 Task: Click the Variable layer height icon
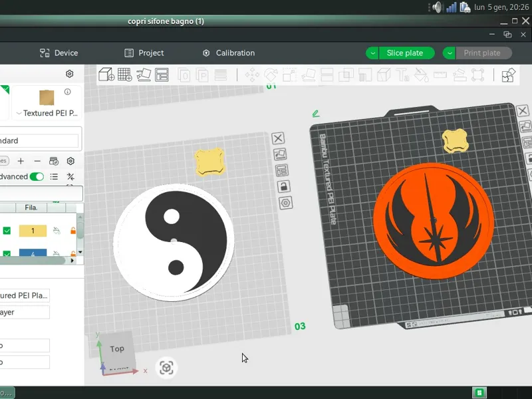pos(221,75)
